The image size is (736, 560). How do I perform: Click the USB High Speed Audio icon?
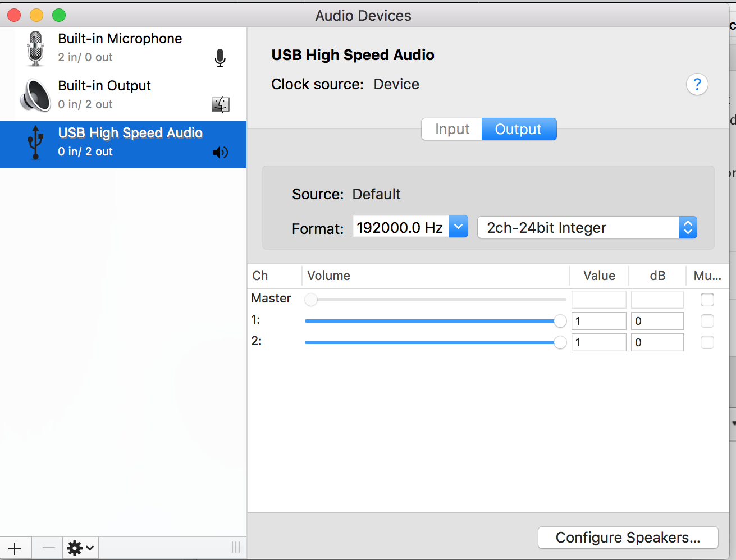tap(35, 143)
